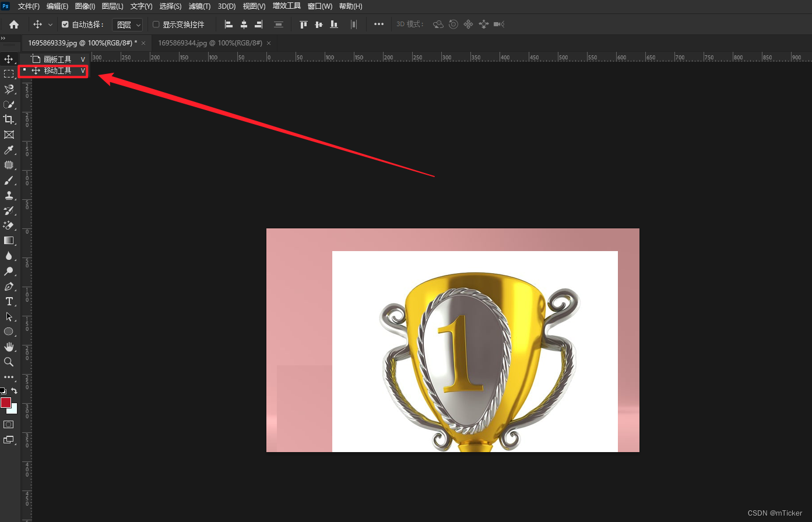Screen dimensions: 812x522
Task: Select the Zoom magnifier tool
Action: (9, 362)
